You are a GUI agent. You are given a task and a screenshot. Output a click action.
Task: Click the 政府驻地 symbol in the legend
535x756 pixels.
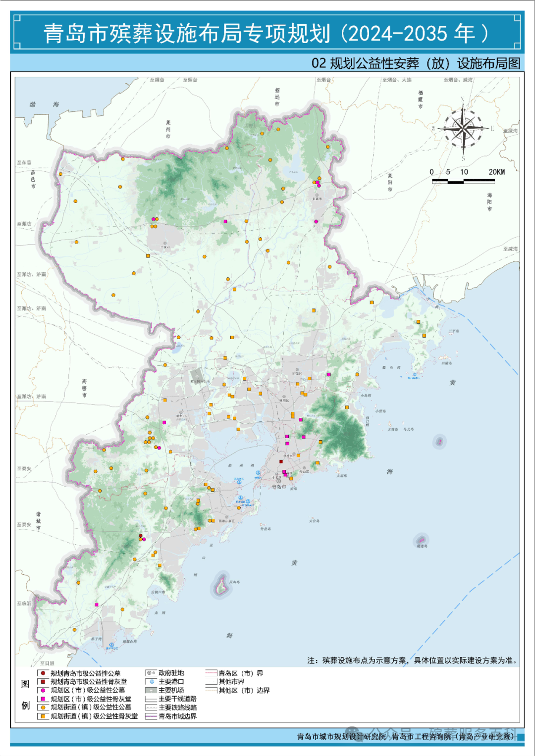151,673
